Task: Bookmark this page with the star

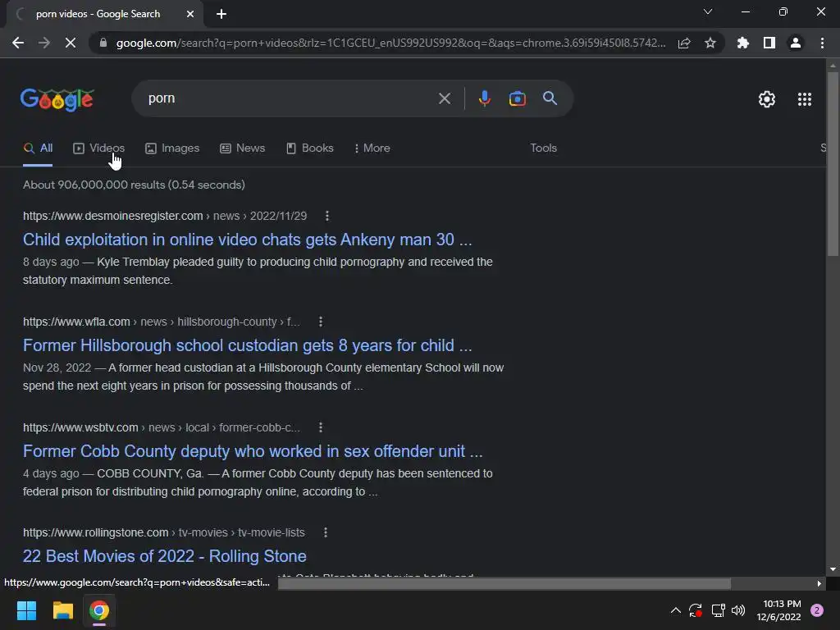Action: click(x=710, y=43)
